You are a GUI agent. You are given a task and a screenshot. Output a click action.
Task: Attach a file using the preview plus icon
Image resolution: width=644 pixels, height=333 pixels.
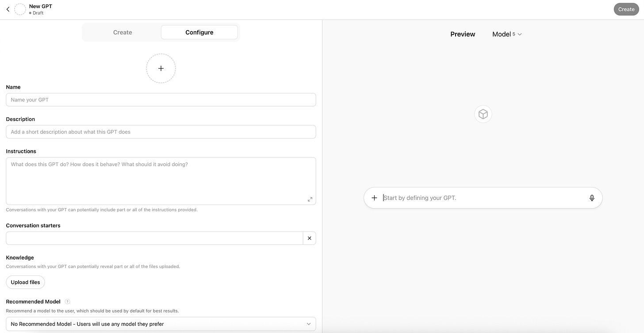click(374, 198)
